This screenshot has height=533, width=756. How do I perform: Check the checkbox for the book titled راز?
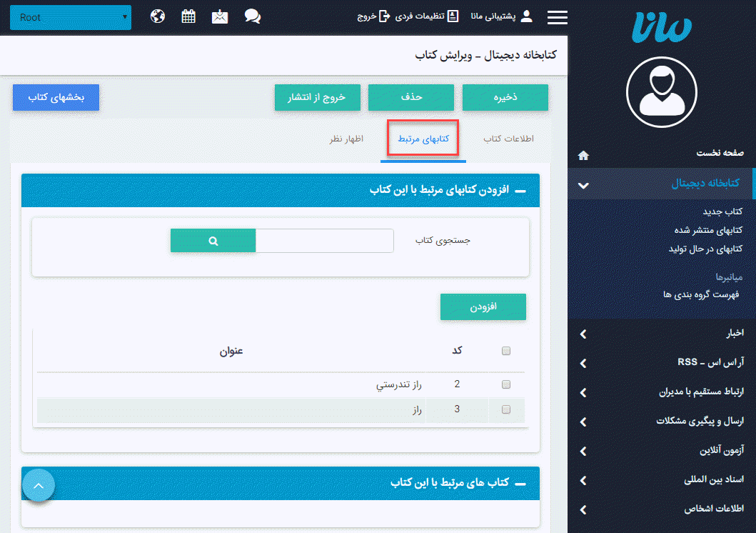point(506,409)
